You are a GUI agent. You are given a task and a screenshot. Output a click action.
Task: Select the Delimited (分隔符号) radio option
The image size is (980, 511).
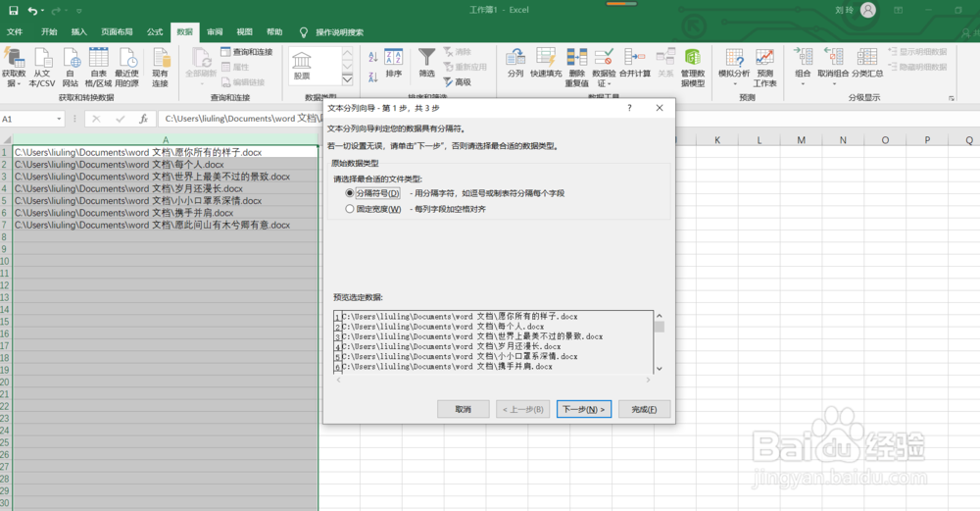(350, 193)
